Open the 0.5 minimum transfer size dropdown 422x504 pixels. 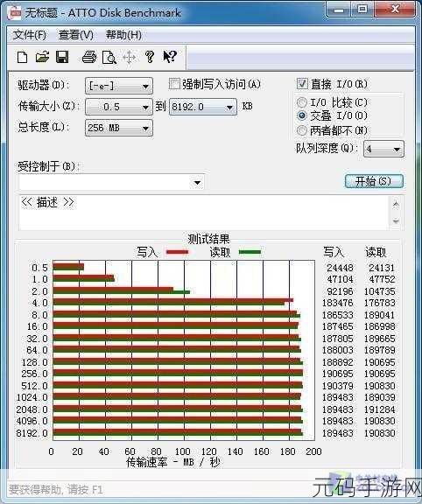[119, 107]
